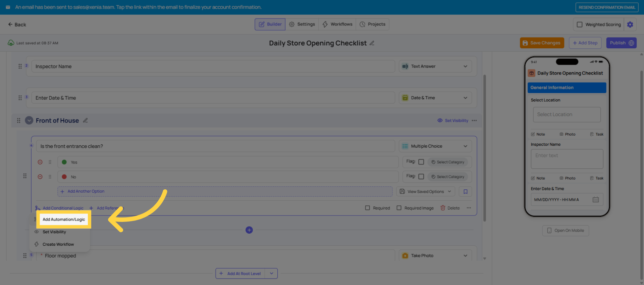This screenshot has height=285, width=644.
Task: Click Add At Root Level button
Action: click(x=240, y=273)
